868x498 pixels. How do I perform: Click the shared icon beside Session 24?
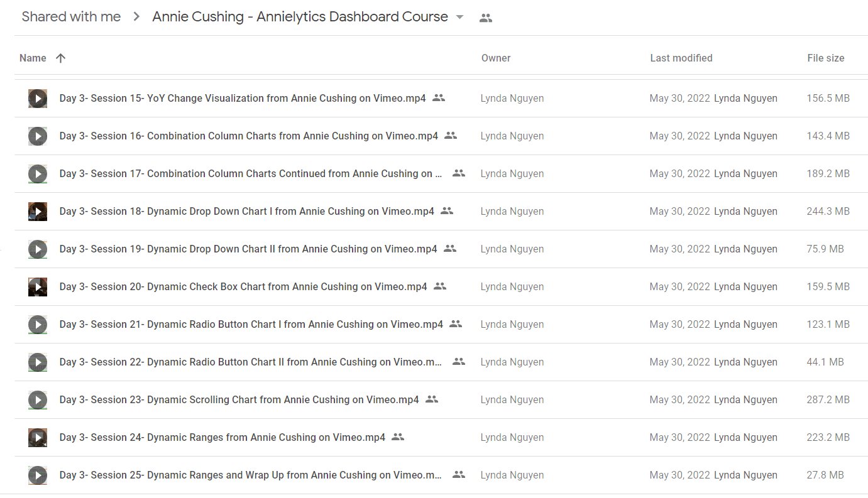398,437
